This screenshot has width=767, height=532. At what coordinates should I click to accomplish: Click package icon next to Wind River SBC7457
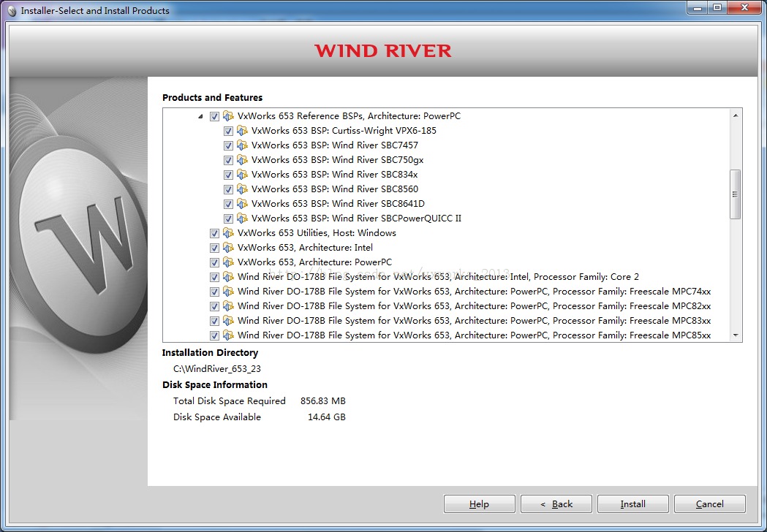tap(241, 145)
